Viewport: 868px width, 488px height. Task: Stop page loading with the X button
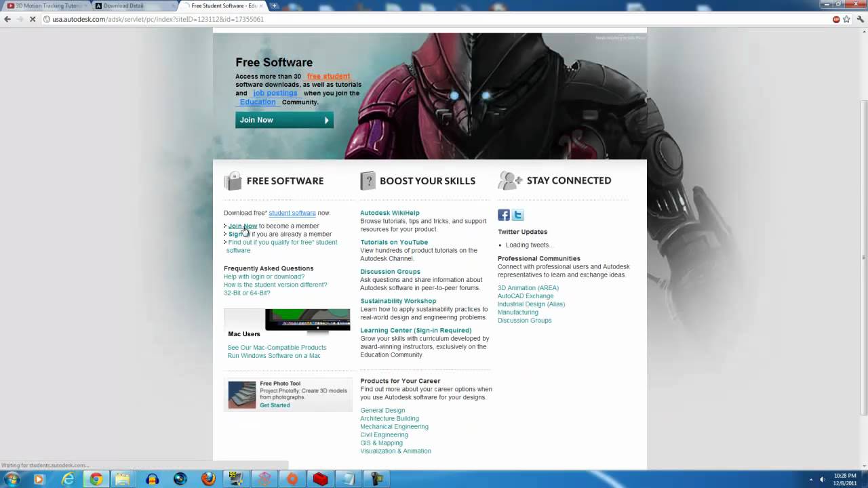pos(33,19)
